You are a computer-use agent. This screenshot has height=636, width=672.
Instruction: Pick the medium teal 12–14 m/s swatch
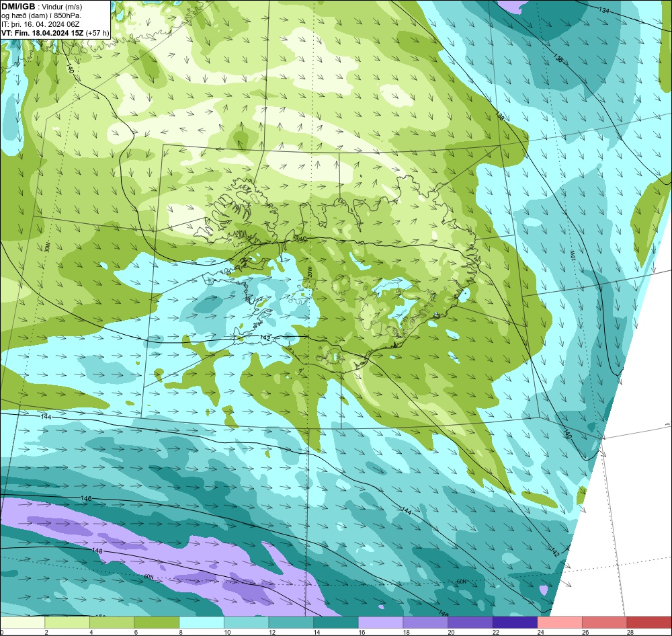291,623
